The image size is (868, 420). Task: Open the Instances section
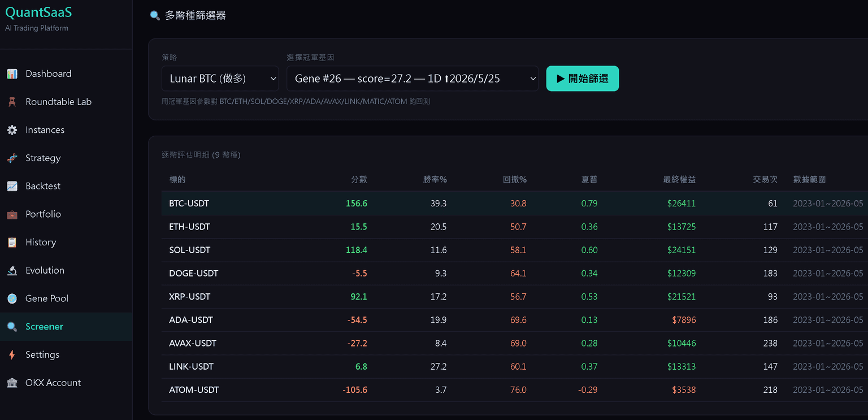pyautogui.click(x=66, y=130)
